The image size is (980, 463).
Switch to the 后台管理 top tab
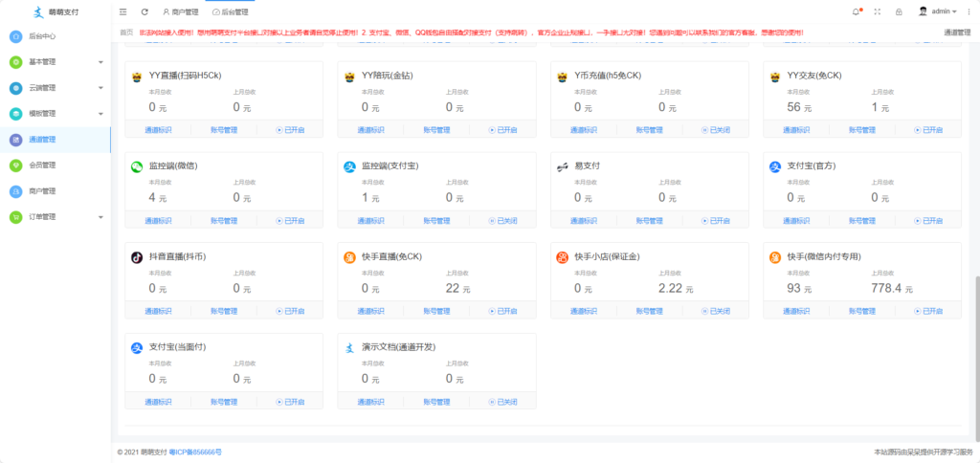[x=230, y=11]
